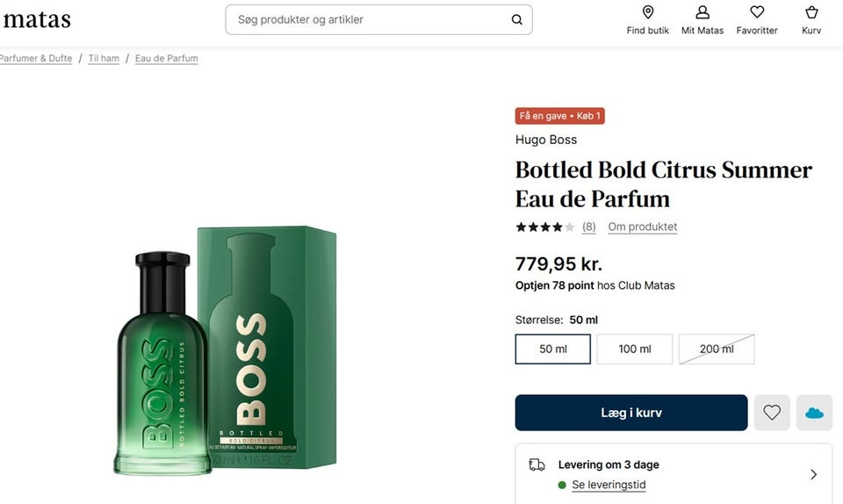Select the crossed-out 200 ml size
This screenshot has width=843, height=504.
(x=716, y=349)
